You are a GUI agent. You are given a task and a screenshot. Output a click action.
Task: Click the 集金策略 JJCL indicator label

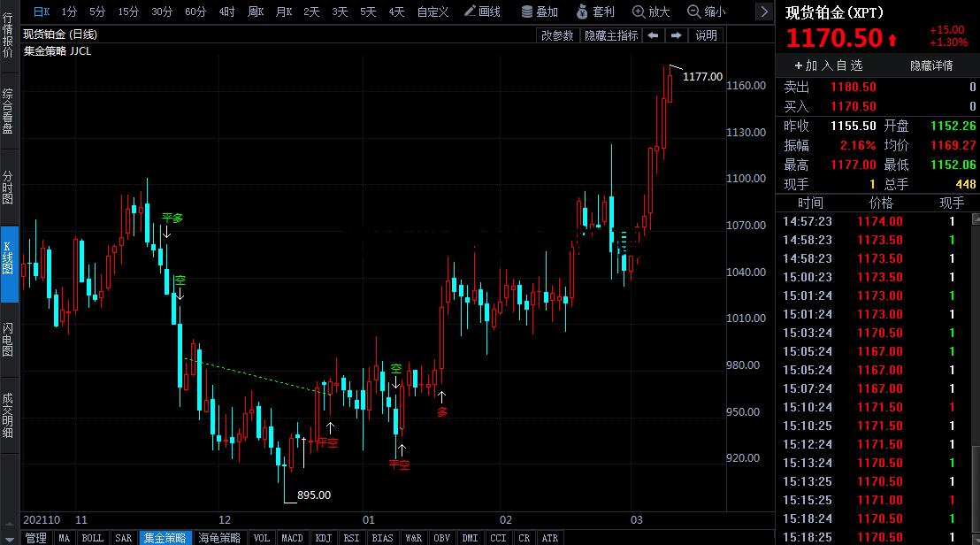57,51
